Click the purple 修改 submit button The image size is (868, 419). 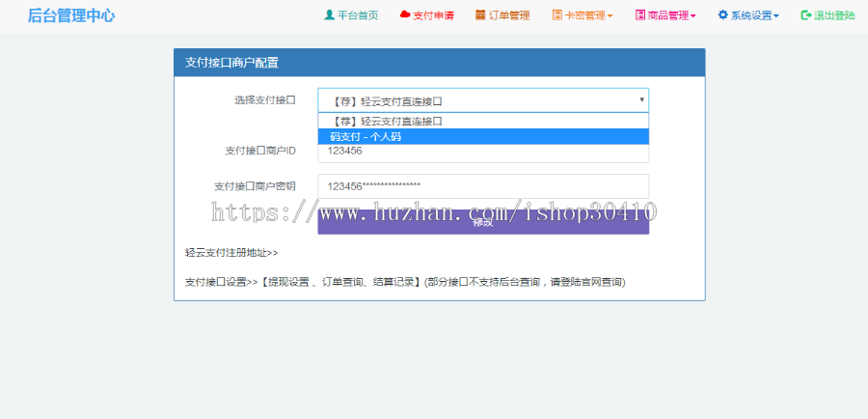[483, 222]
